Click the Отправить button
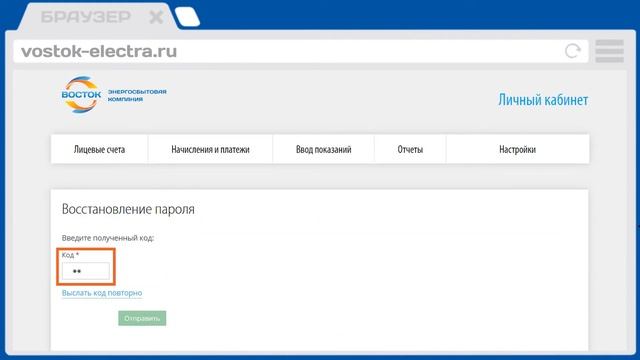This screenshot has height=360, width=640. [x=142, y=318]
